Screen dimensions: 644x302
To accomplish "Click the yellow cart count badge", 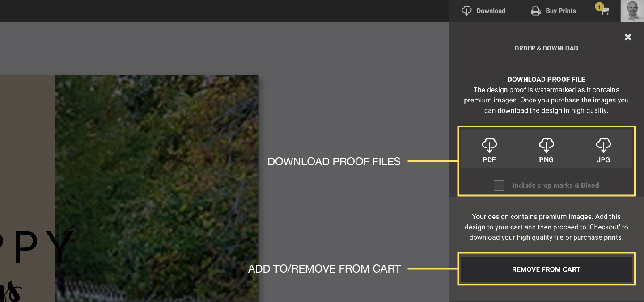I will [x=599, y=7].
